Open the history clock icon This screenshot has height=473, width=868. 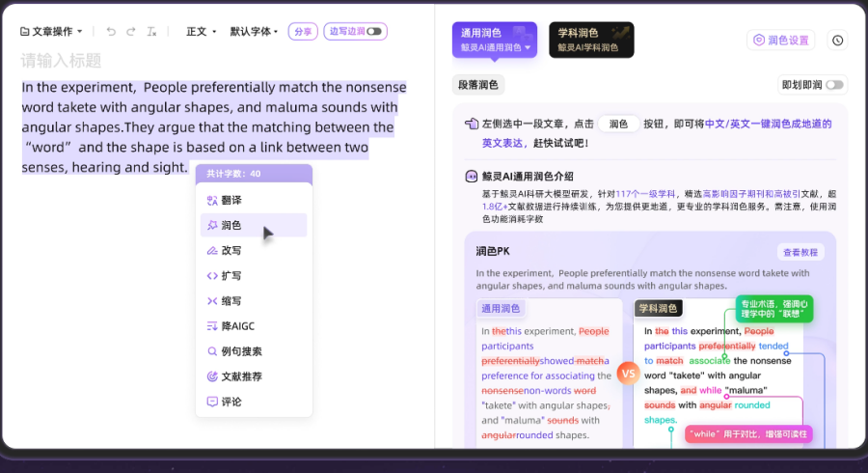[837, 41]
